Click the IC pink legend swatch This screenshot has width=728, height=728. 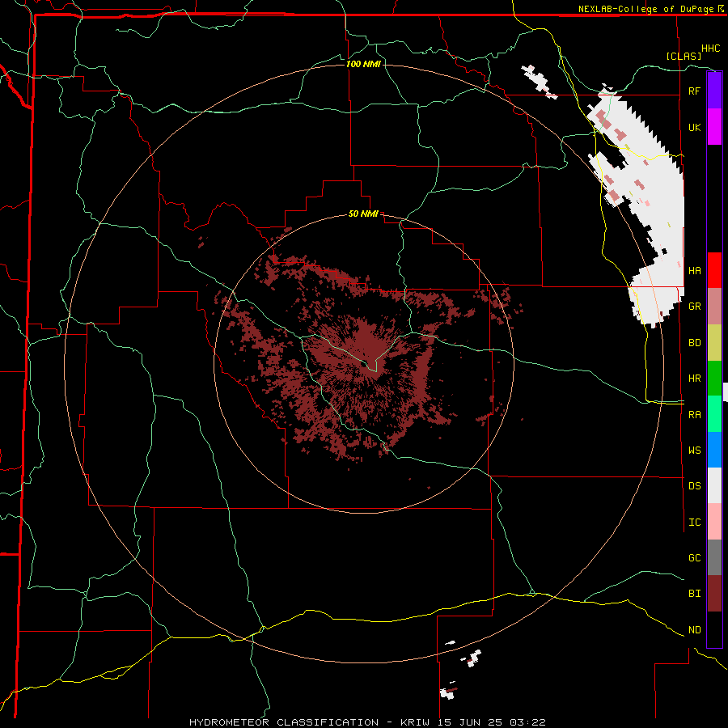[714, 522]
